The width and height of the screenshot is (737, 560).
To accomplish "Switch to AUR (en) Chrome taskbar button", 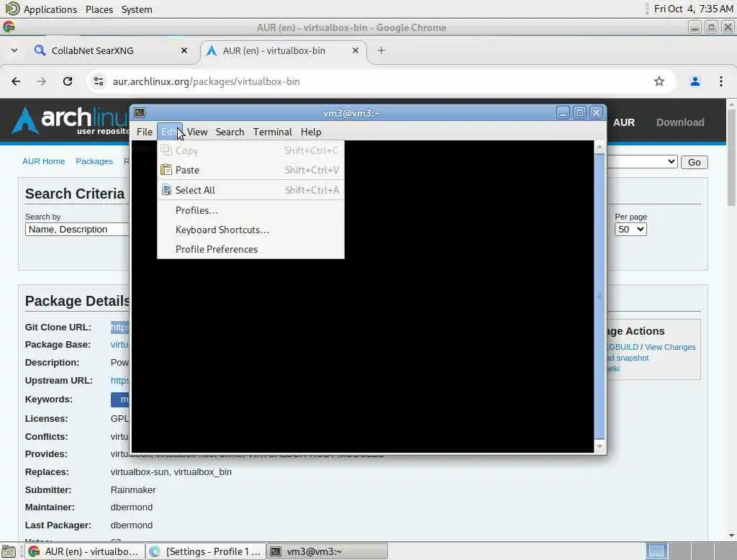I will click(85, 551).
